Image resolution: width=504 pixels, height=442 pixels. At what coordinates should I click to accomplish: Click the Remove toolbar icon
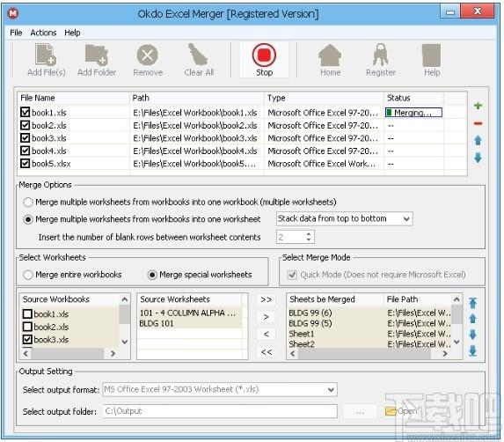(x=148, y=55)
